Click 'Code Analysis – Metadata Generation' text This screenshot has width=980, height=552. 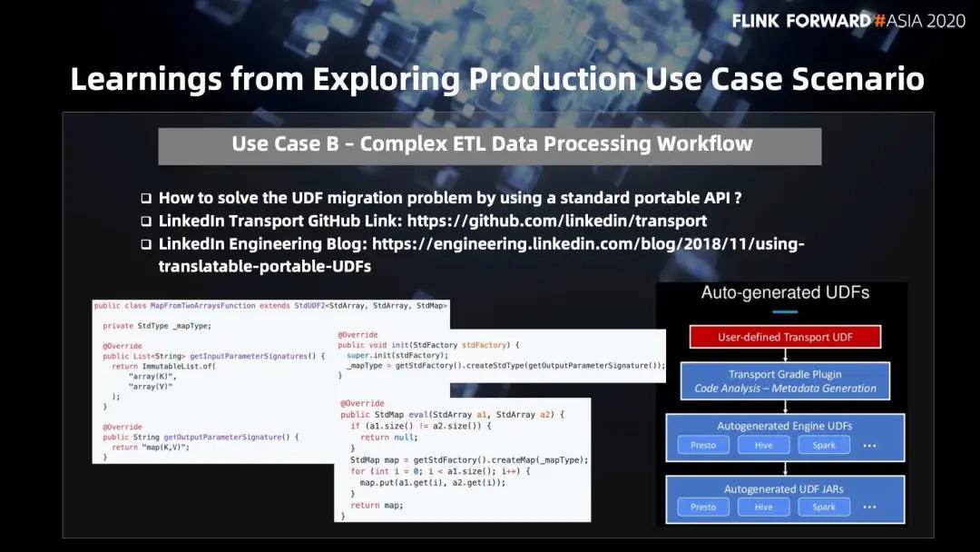(785, 389)
